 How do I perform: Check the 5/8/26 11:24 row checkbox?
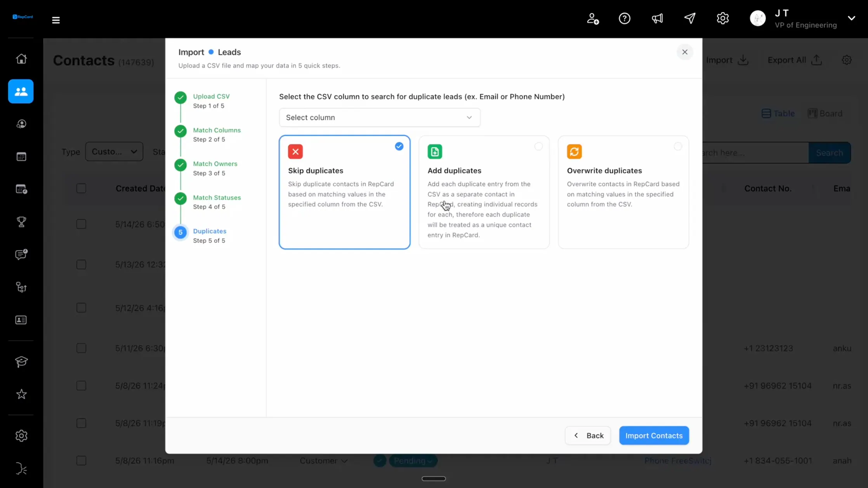81,386
